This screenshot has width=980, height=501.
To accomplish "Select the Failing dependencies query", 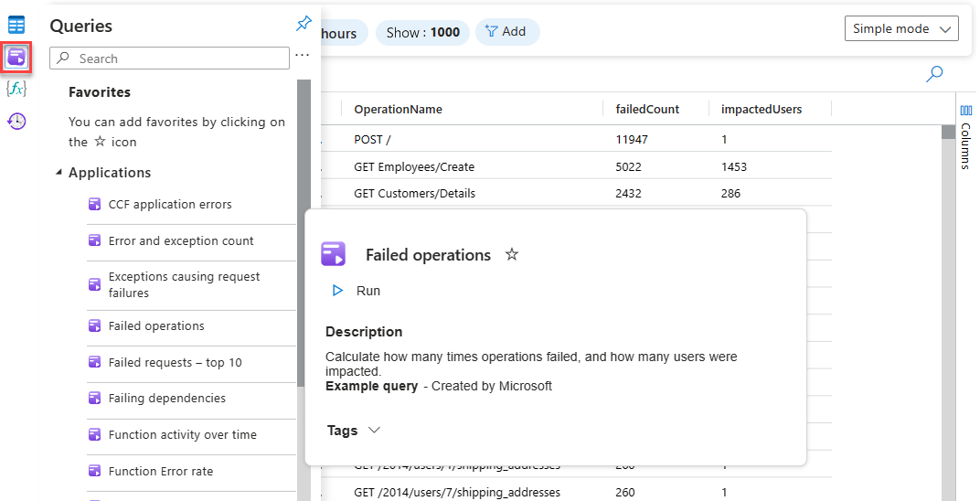I will tap(166, 399).
